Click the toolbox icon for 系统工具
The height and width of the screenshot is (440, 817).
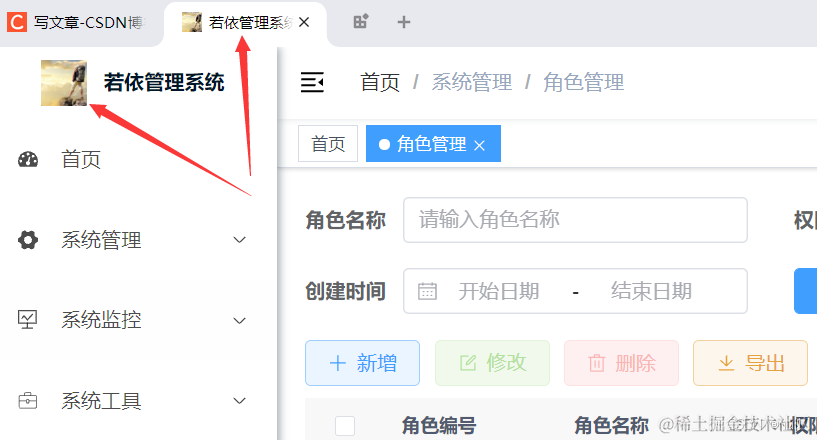tap(28, 401)
